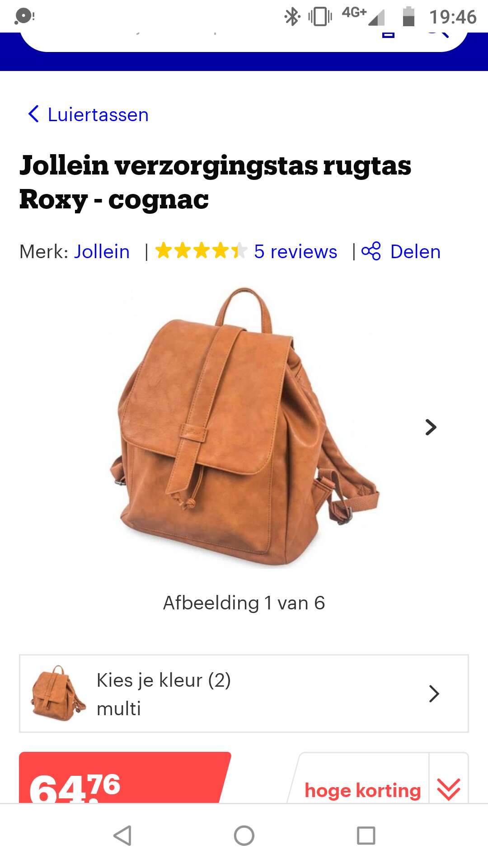Screen dimensions: 488x868
Task: Tap the yellow star rating
Action: click(x=201, y=251)
